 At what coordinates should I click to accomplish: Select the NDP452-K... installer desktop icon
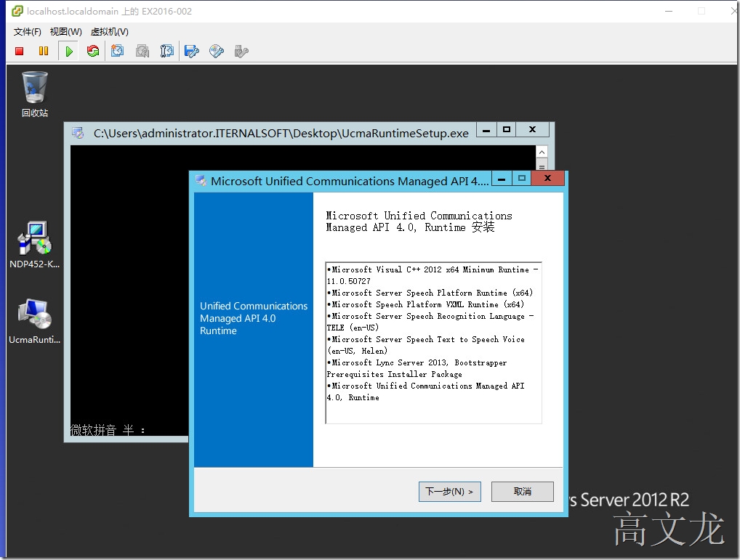click(x=34, y=245)
